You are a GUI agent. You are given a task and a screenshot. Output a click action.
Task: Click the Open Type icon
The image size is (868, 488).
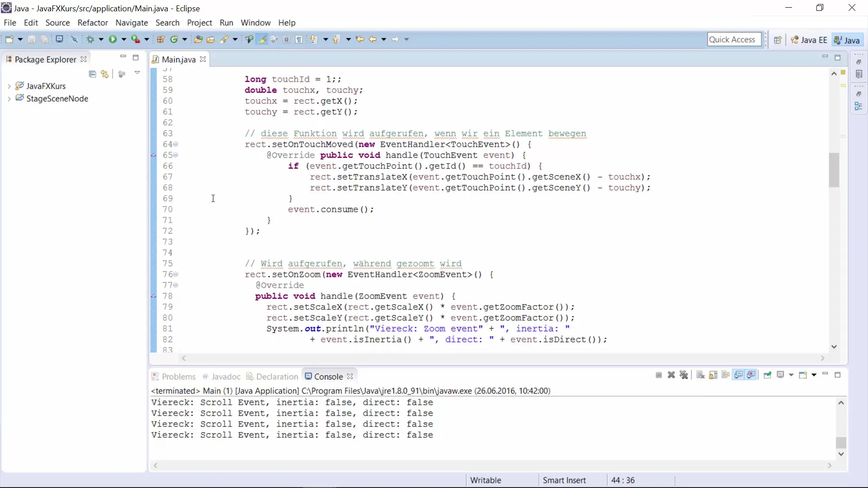coord(198,39)
